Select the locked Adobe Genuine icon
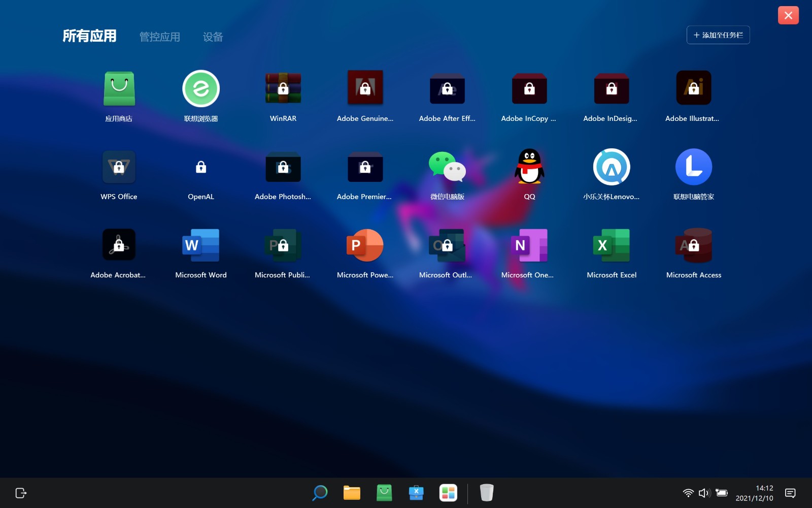Screen dimensions: 812x508 (365, 88)
